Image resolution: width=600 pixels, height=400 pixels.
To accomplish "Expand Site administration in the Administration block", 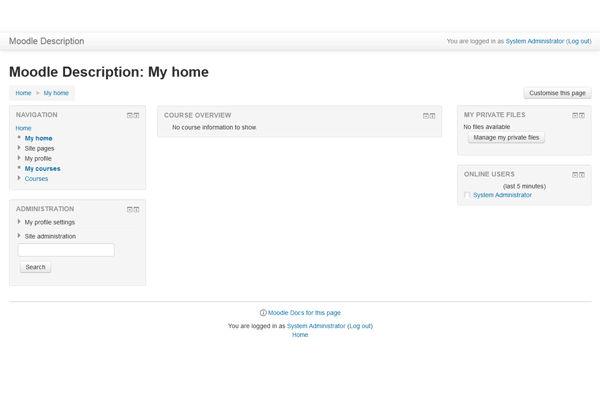I will coord(19,236).
